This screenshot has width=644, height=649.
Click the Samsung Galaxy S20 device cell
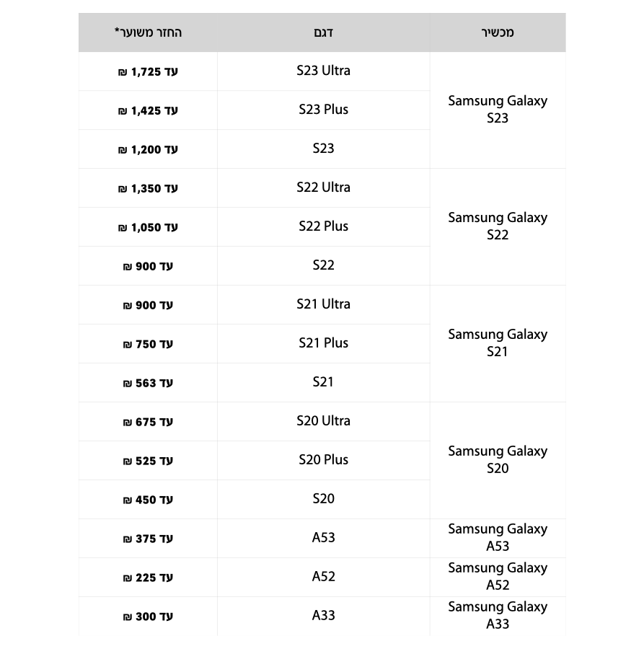[498, 460]
